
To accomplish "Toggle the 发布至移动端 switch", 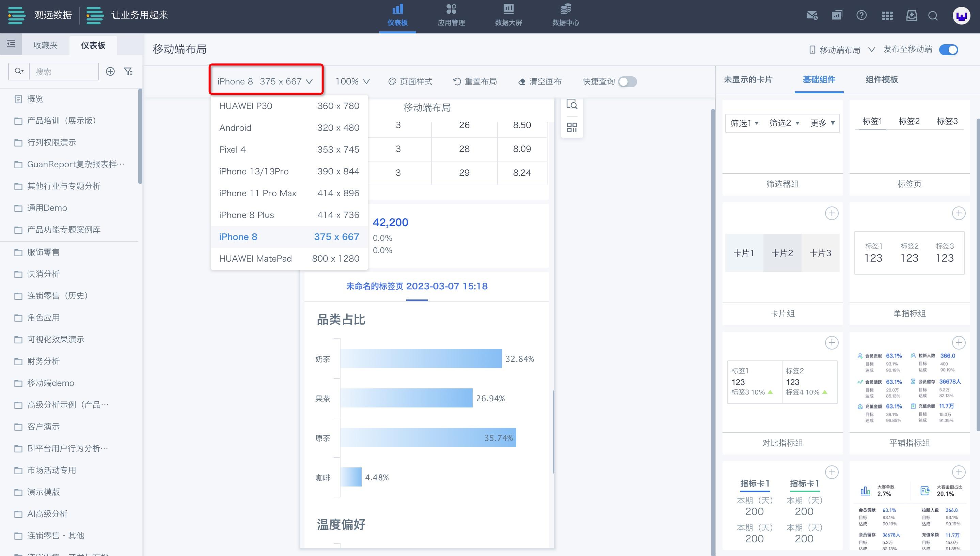I will [x=948, y=50].
